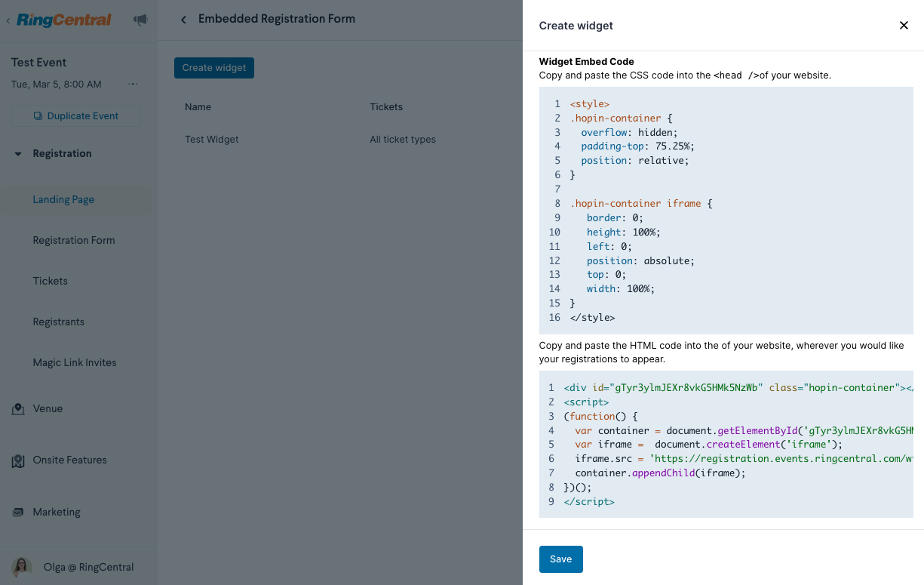Click the Embedded Registration Form page title

pos(277,20)
